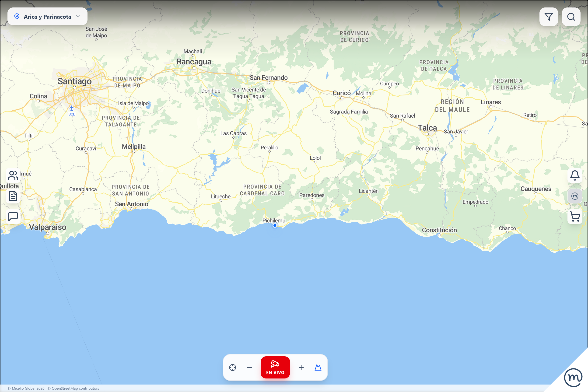Open the filter panel

[x=549, y=17]
